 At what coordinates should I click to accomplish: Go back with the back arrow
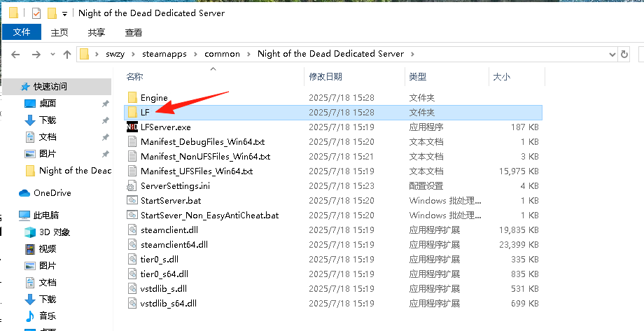coord(15,54)
